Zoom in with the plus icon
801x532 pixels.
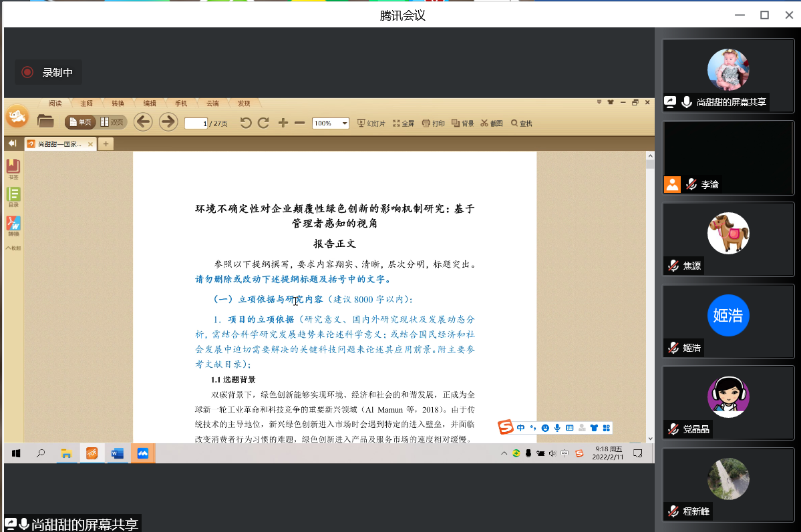(283, 123)
